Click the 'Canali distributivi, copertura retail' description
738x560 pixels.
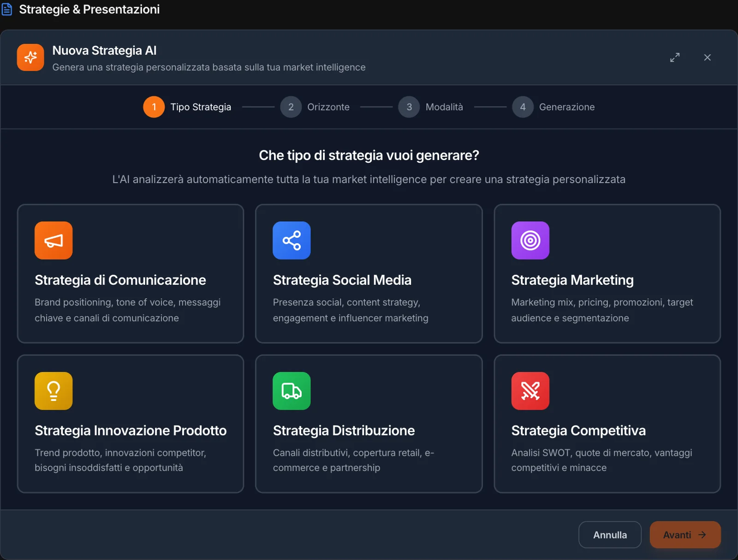[x=353, y=460]
